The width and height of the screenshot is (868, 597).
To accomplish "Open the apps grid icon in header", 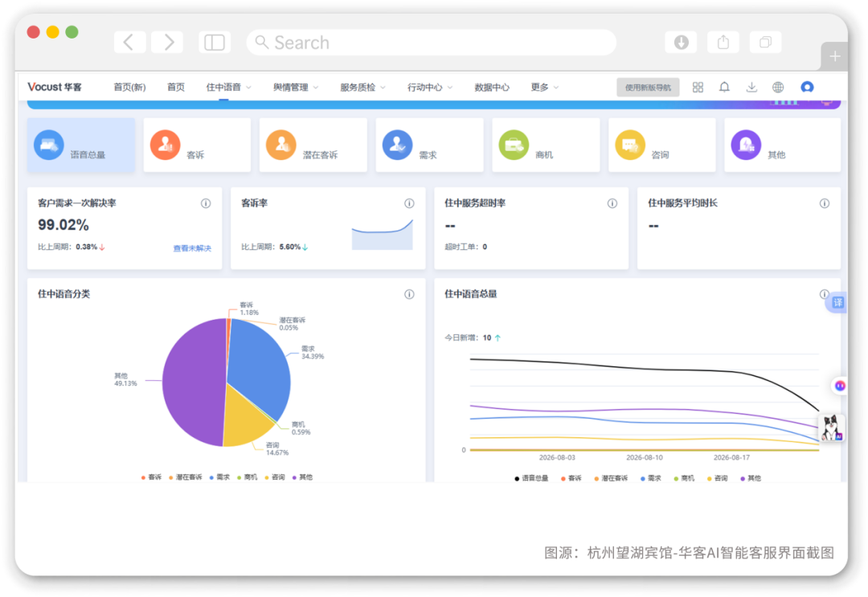I will point(698,87).
